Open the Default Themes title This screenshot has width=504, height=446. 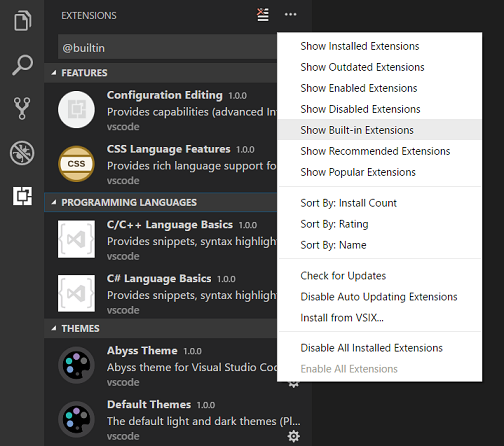click(149, 404)
